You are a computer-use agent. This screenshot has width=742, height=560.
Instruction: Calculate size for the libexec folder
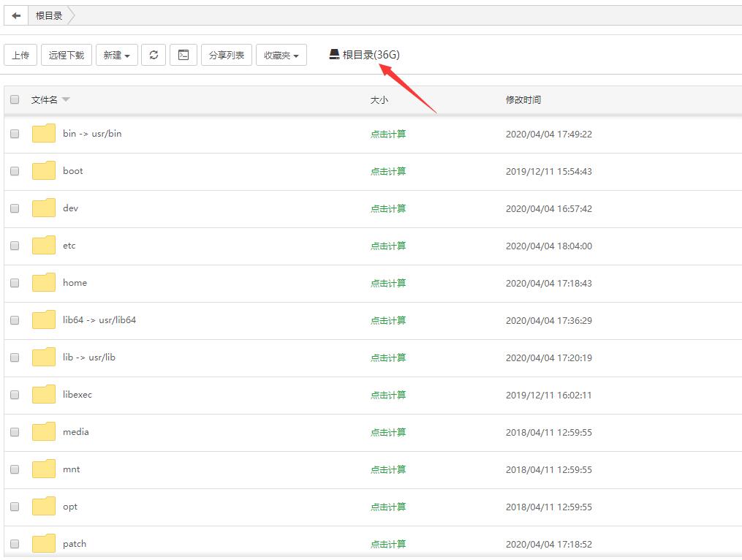point(388,395)
